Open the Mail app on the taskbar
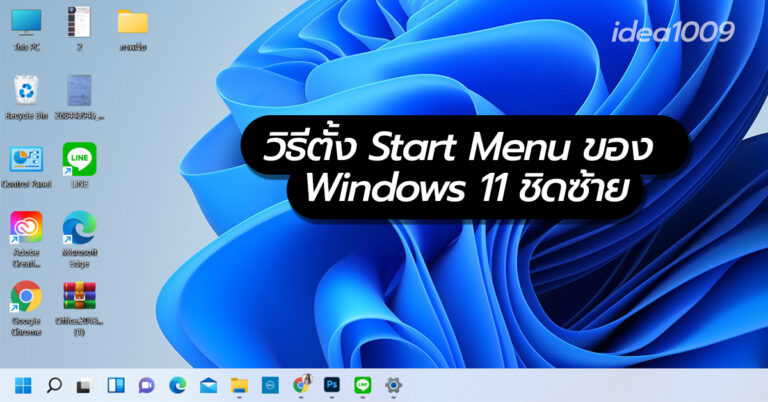Viewport: 768px width, 402px height. pyautogui.click(x=208, y=384)
